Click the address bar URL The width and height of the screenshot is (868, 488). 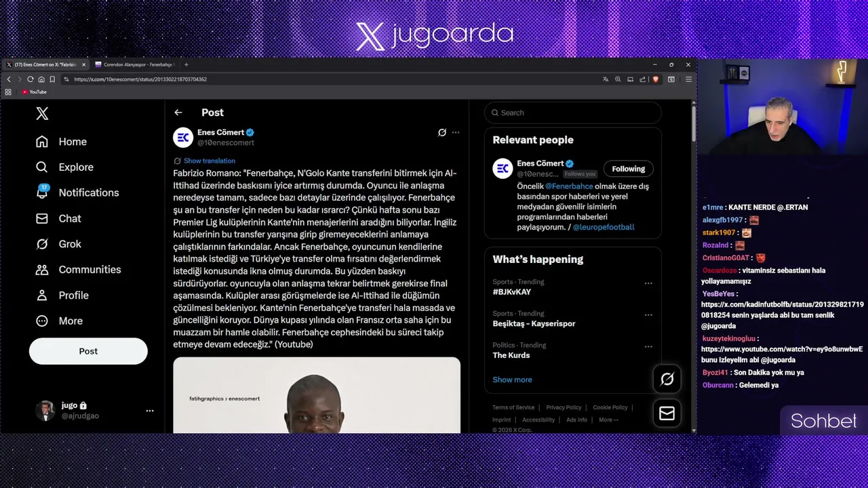(x=140, y=79)
